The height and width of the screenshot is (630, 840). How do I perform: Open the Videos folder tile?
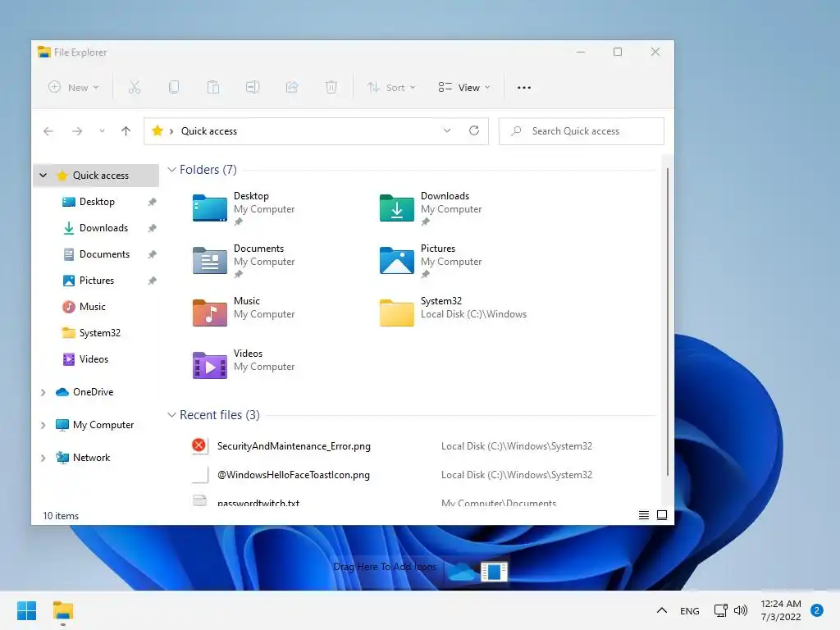pyautogui.click(x=244, y=365)
